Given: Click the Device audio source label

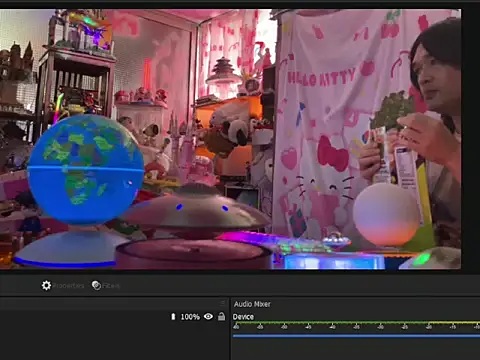Looking at the screenshot, I should [x=243, y=317].
